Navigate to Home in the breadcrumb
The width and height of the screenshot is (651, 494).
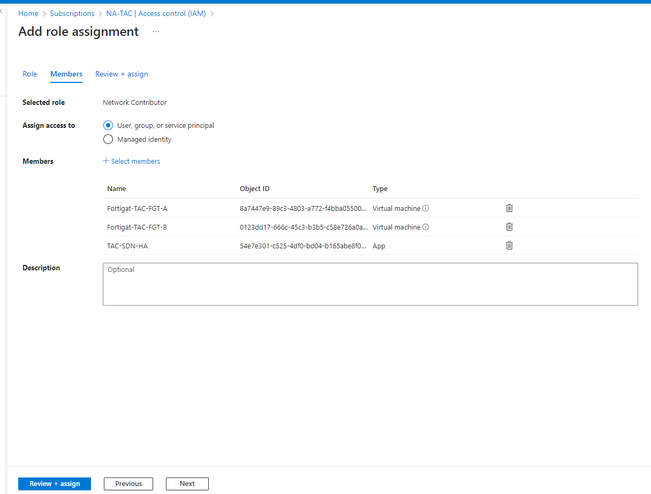[x=28, y=14]
